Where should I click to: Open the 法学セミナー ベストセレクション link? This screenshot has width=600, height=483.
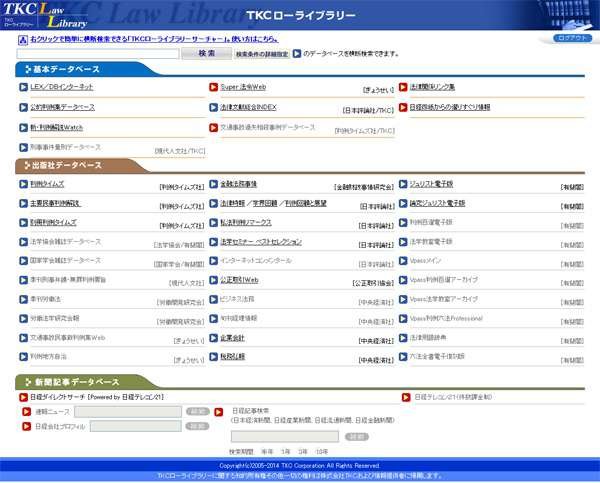pyautogui.click(x=261, y=242)
